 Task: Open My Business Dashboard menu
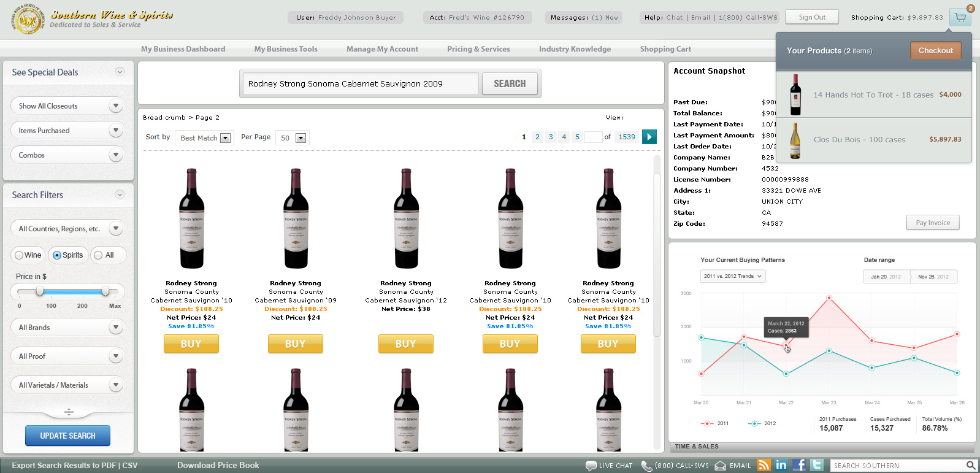click(x=183, y=49)
